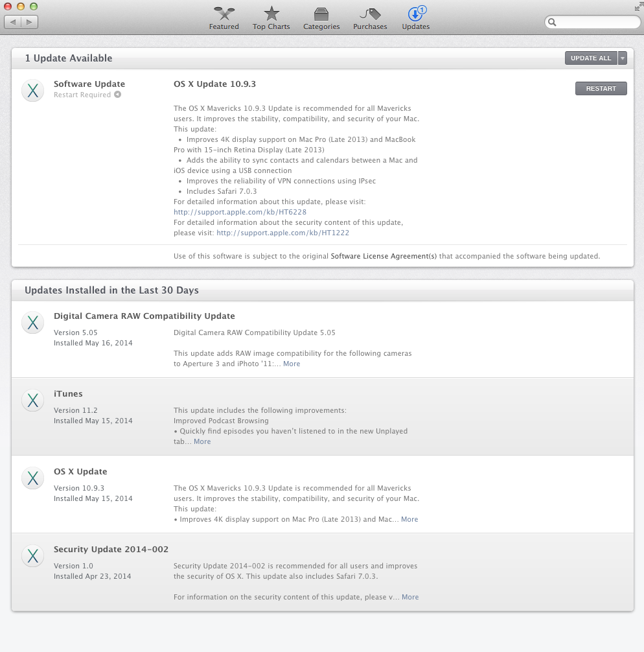Open the Software License Agreement(s) link
Viewport: 644px width, 652px height.
[384, 256]
